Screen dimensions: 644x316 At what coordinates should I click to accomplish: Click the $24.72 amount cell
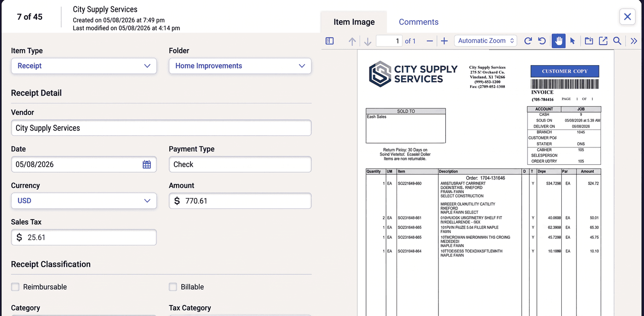(593, 183)
